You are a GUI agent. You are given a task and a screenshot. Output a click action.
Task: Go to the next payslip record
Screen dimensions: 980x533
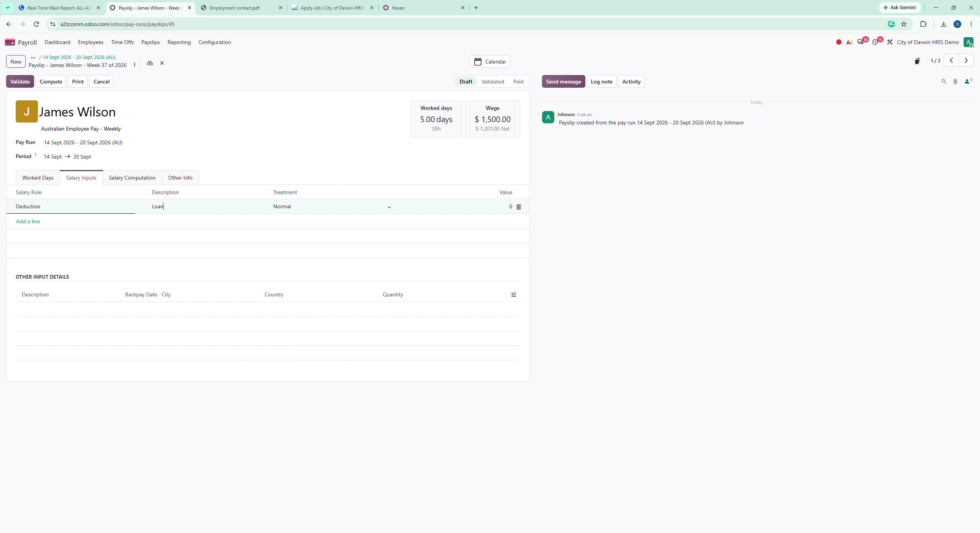tap(966, 60)
